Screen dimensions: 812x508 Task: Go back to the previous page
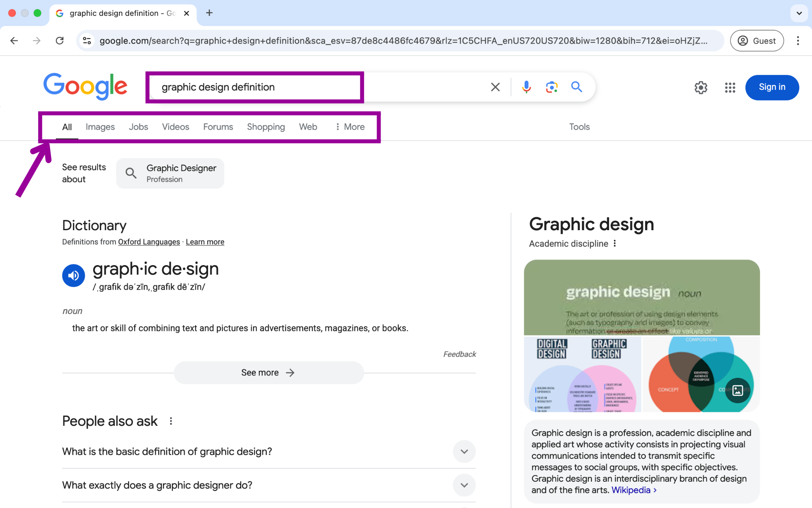[14, 40]
